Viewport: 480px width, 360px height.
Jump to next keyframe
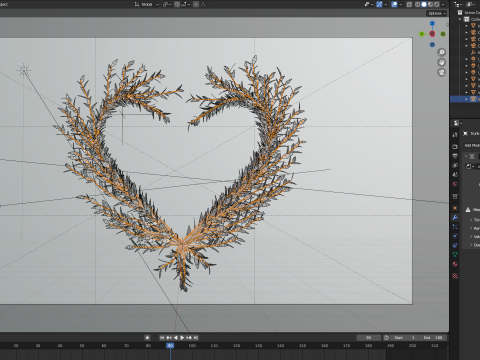189,338
